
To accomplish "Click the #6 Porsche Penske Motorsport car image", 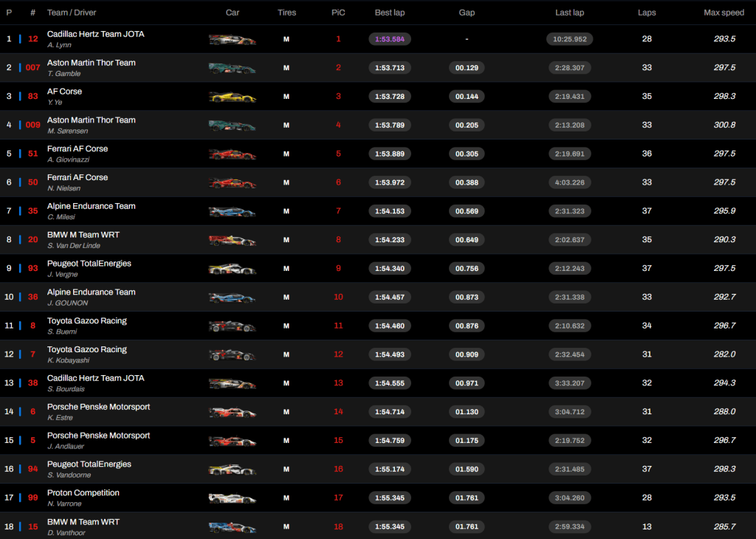I will (232, 412).
